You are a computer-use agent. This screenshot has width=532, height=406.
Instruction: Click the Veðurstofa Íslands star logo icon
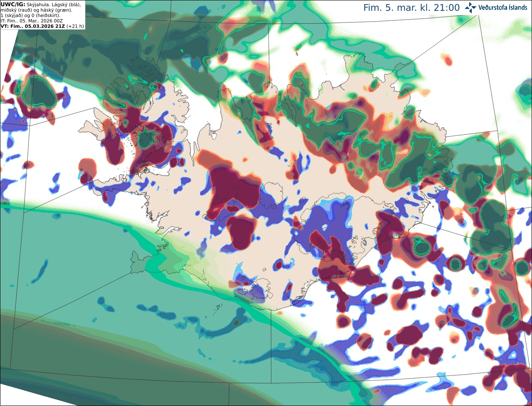pyautogui.click(x=470, y=7)
